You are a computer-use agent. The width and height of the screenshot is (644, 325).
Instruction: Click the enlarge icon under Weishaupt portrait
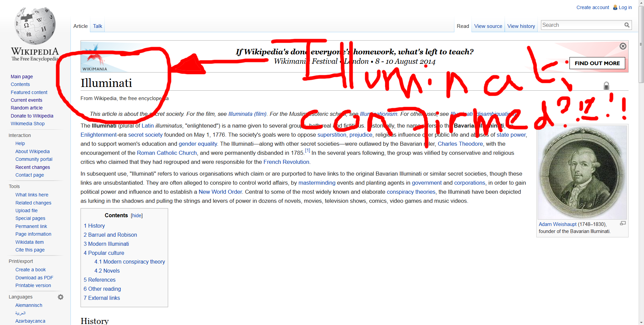tap(623, 223)
